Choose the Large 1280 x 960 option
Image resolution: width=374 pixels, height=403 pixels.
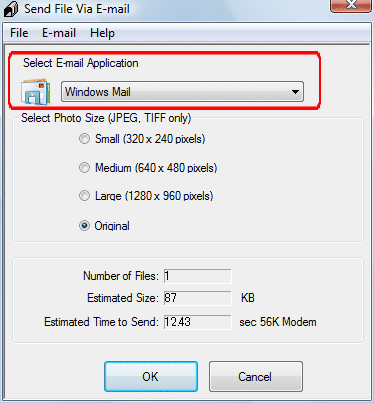[84, 196]
